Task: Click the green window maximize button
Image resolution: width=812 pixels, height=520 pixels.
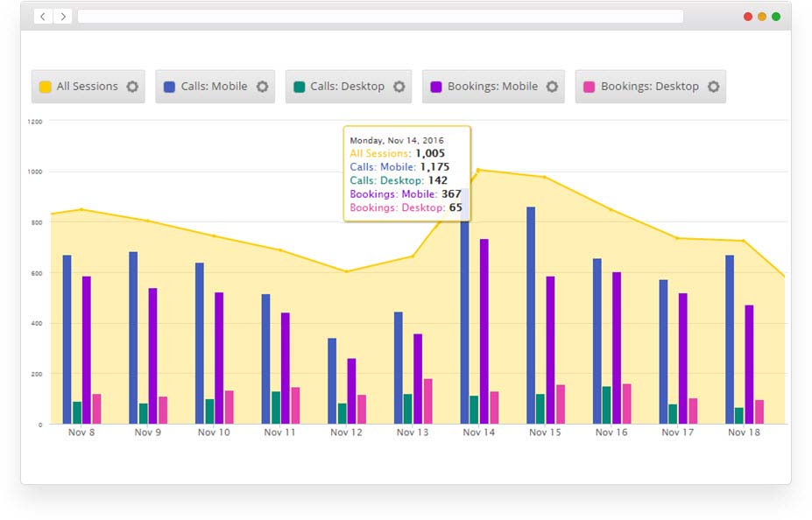Action: tap(776, 17)
